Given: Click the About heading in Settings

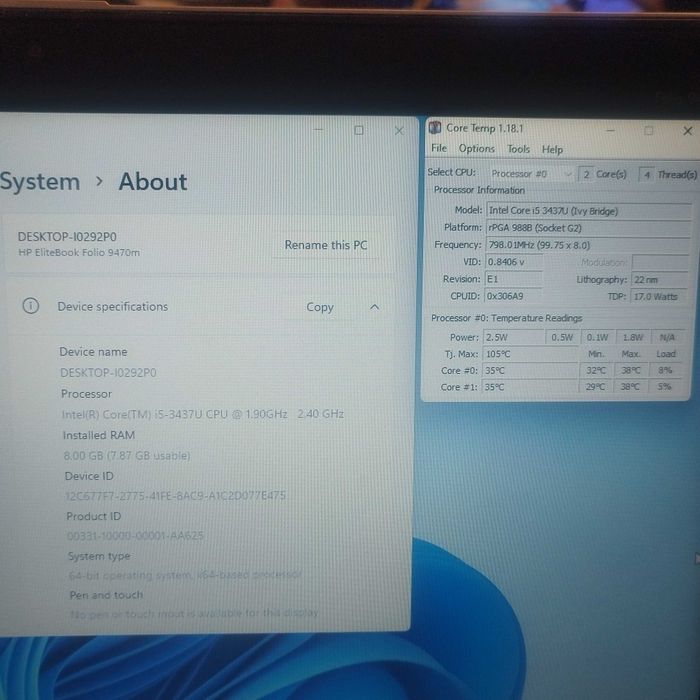Looking at the screenshot, I should click(153, 182).
